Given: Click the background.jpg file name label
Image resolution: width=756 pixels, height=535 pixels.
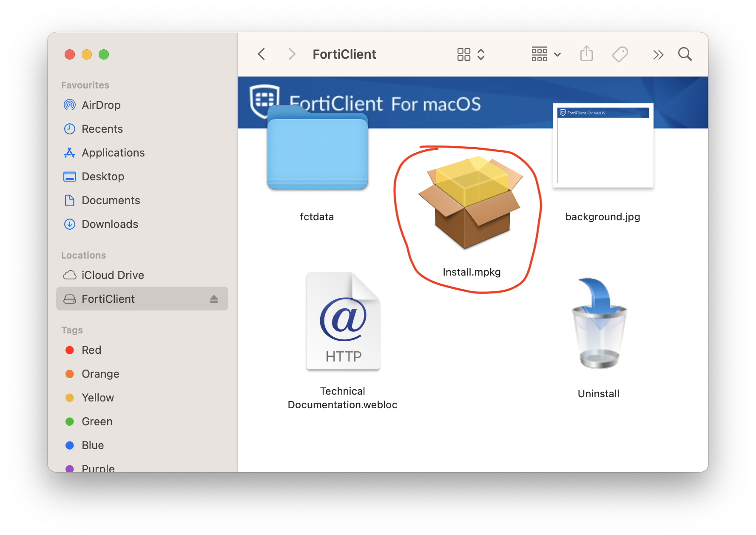Looking at the screenshot, I should pyautogui.click(x=603, y=217).
